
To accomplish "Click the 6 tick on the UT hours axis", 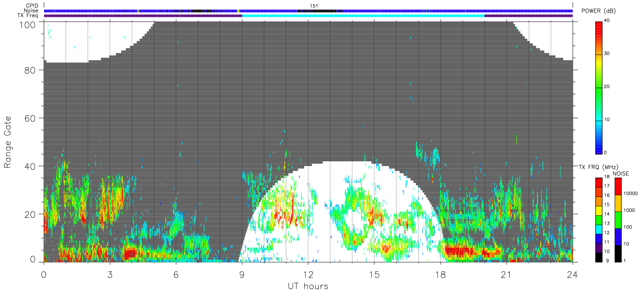I will pyautogui.click(x=176, y=274).
